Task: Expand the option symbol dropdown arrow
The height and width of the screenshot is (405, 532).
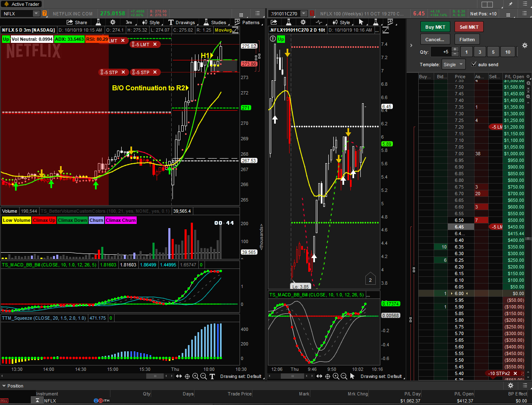Action: click(x=305, y=14)
